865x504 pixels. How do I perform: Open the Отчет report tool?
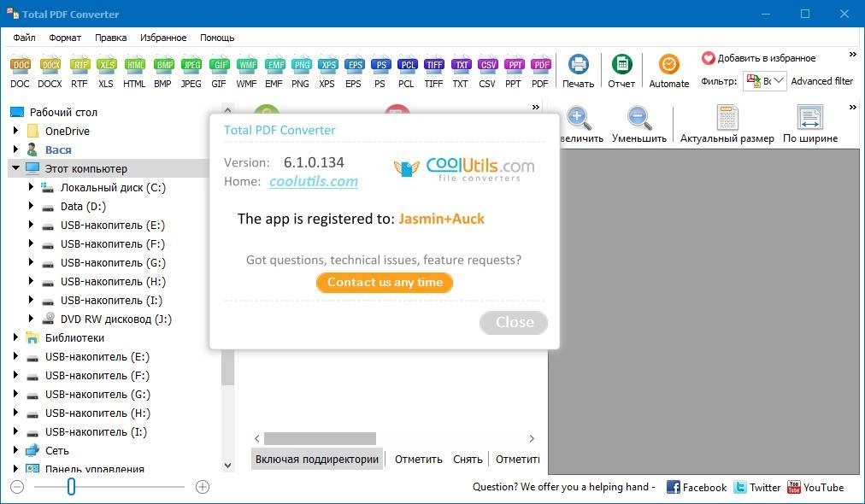point(621,71)
